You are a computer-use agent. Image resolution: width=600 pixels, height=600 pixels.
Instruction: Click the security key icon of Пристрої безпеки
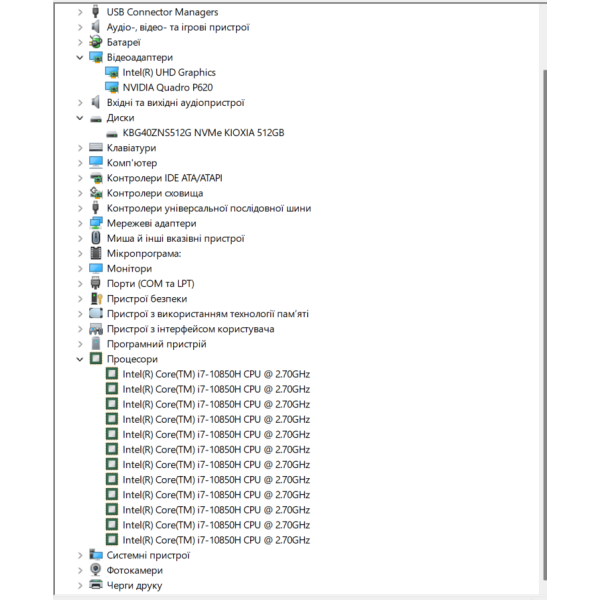[x=96, y=298]
